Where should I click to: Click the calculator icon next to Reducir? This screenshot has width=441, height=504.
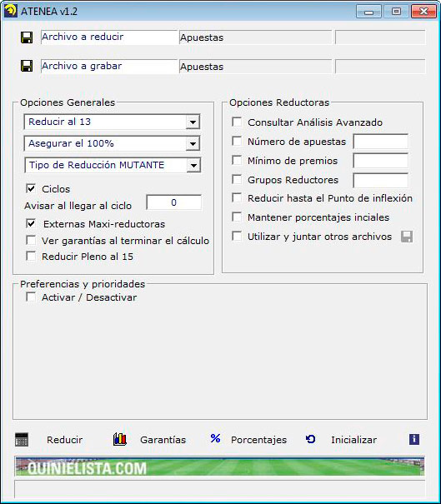pos(22,439)
